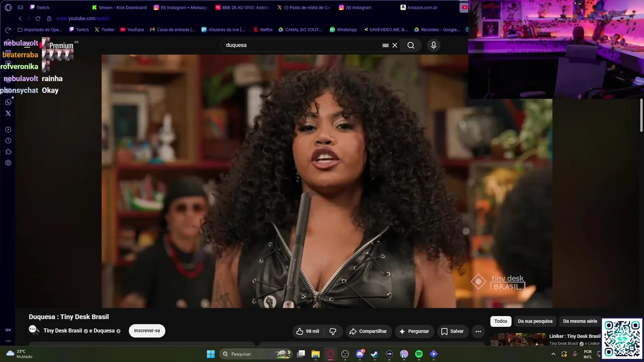The image size is (644, 362).
Task: Open the Perguntar AI button
Action: 414,331
